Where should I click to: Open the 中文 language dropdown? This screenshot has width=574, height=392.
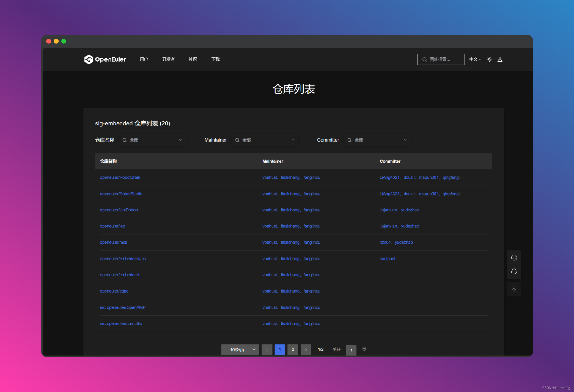(475, 59)
